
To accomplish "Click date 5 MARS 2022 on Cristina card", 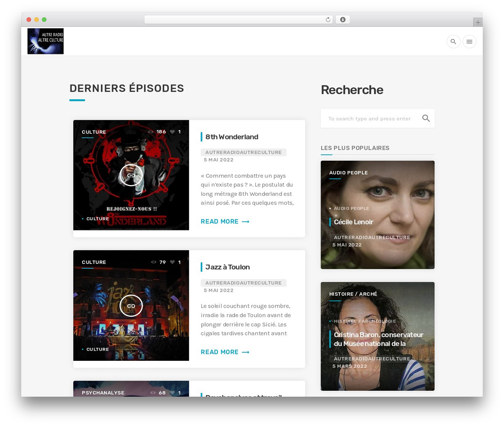I will coord(350,366).
